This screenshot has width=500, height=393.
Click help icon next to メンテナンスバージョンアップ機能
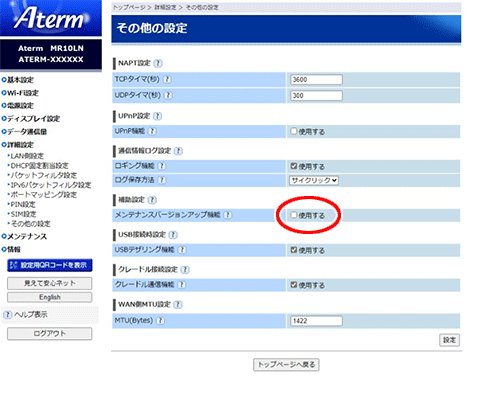[x=228, y=215]
